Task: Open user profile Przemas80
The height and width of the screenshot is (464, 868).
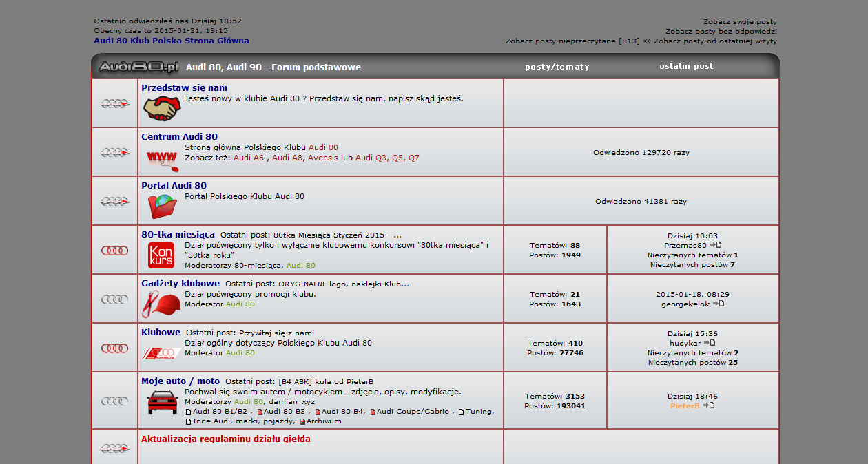Action: (x=685, y=245)
